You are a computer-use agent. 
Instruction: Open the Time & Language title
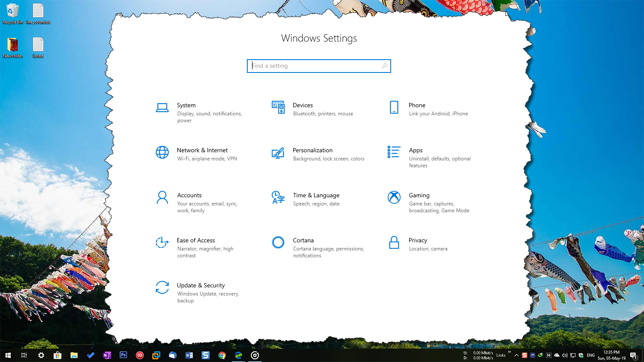click(316, 195)
